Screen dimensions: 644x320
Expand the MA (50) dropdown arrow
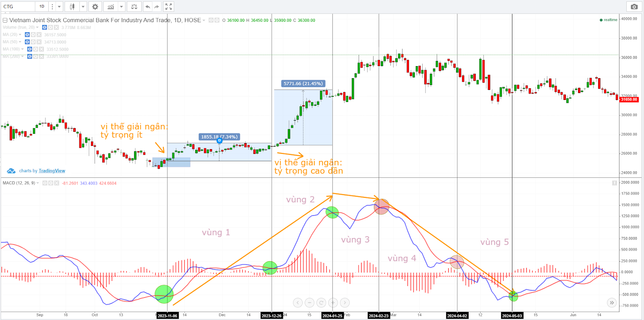[x=20, y=42]
